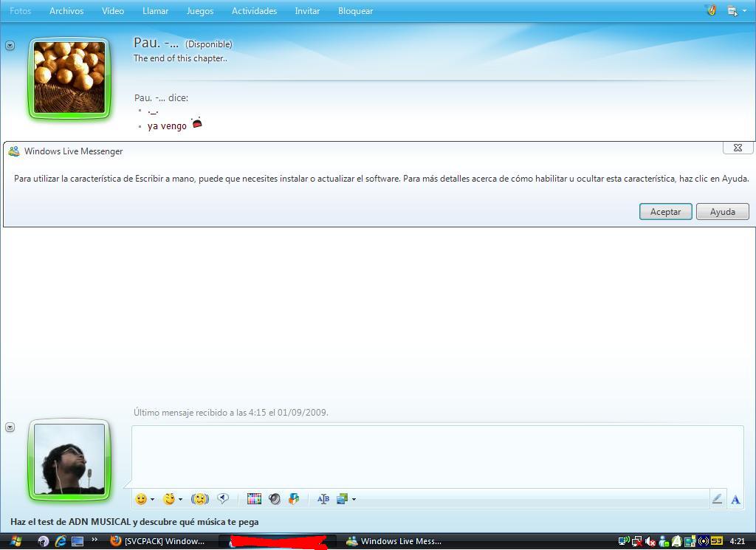Click the animated wink emoticon icon
This screenshot has width=756, height=550.
click(x=169, y=499)
